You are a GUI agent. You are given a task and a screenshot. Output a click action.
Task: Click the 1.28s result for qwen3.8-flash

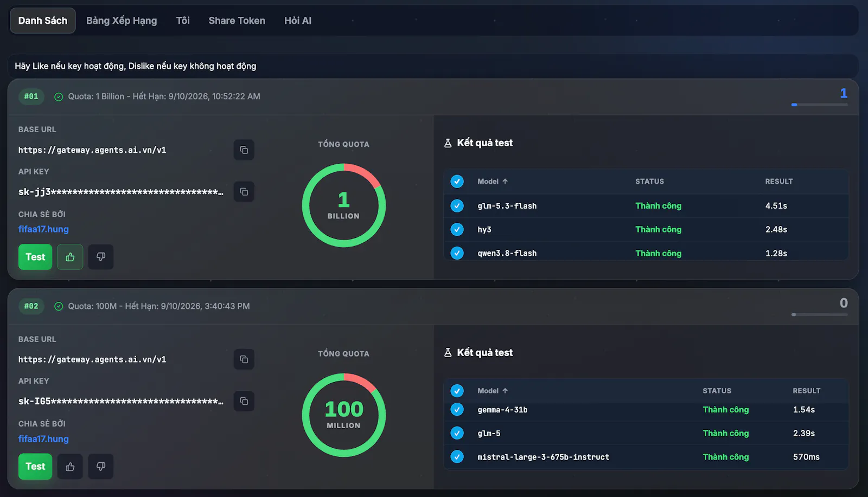[x=776, y=253]
